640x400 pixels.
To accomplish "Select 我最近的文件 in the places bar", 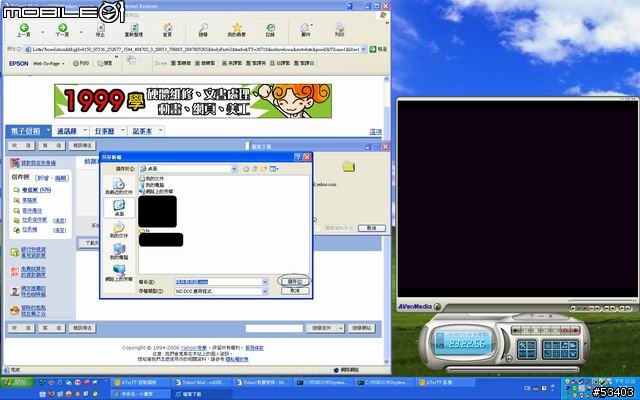I will click(119, 186).
